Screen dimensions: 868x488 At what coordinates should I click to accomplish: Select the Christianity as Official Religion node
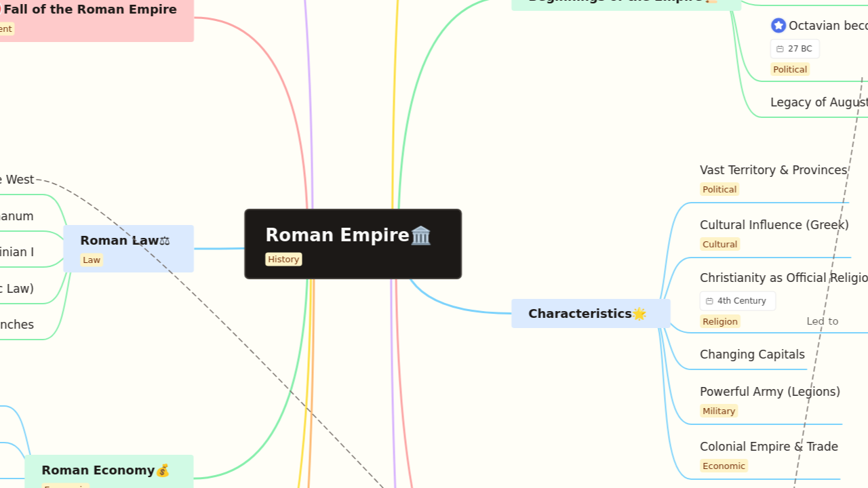(x=780, y=277)
